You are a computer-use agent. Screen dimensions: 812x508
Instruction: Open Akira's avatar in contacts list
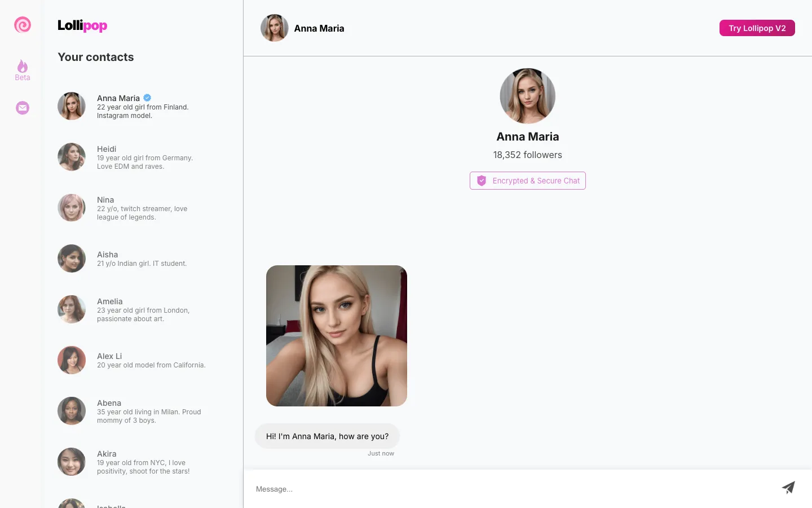72,462
